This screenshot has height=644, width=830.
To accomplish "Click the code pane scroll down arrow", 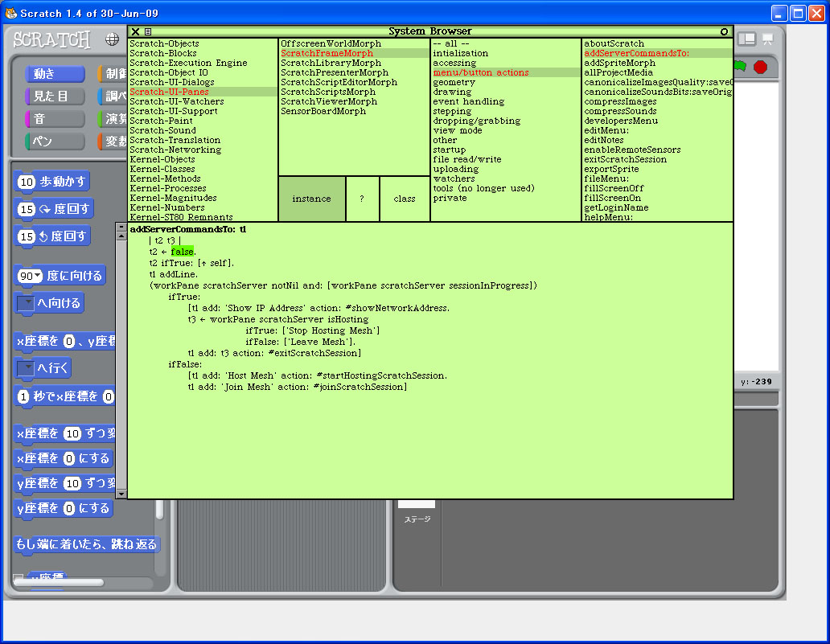I will coord(121,494).
